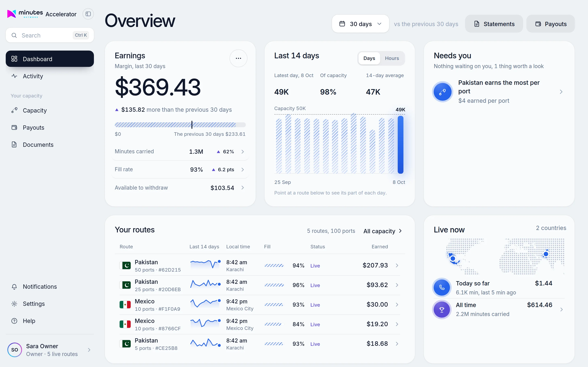Click the Pakistan port insight round icon
This screenshot has width=588, height=367.
[x=442, y=92]
